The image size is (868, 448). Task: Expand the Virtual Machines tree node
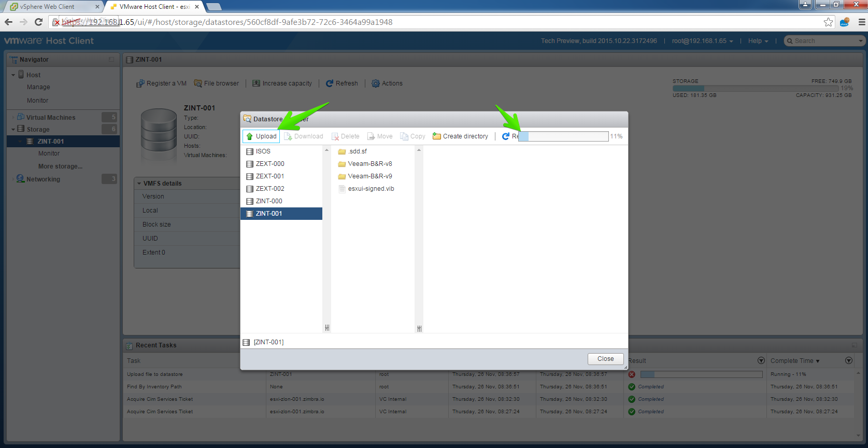tap(13, 118)
